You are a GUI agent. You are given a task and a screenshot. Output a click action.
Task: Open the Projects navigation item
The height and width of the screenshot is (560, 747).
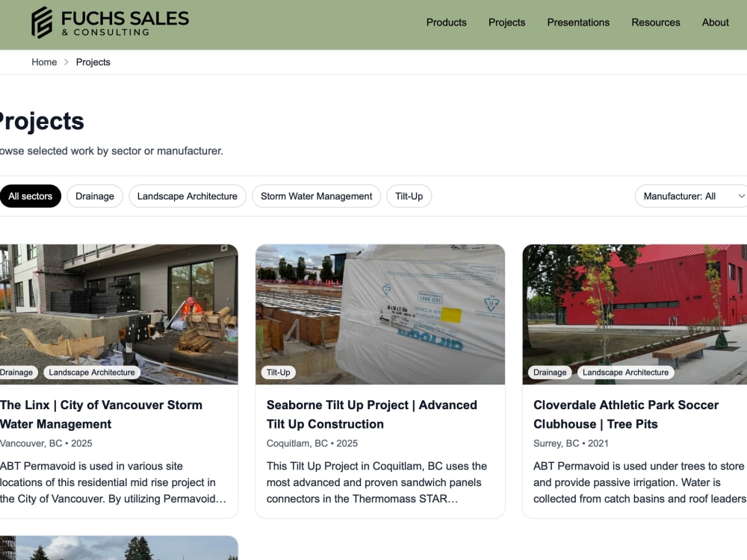(506, 22)
